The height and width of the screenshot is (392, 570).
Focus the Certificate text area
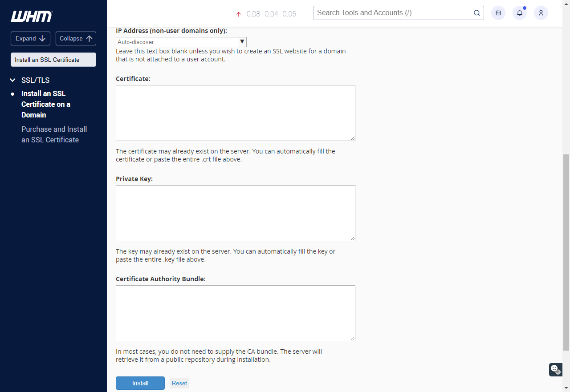(x=235, y=113)
